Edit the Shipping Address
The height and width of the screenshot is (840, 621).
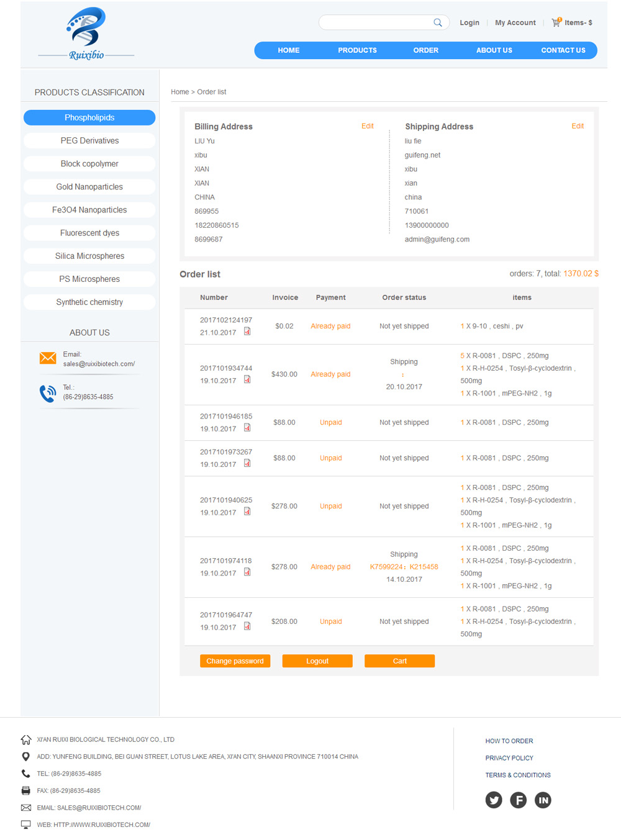[577, 126]
